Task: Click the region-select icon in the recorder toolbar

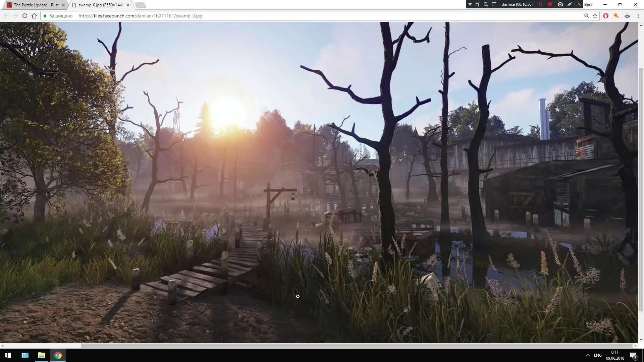Action: pyautogui.click(x=493, y=4)
